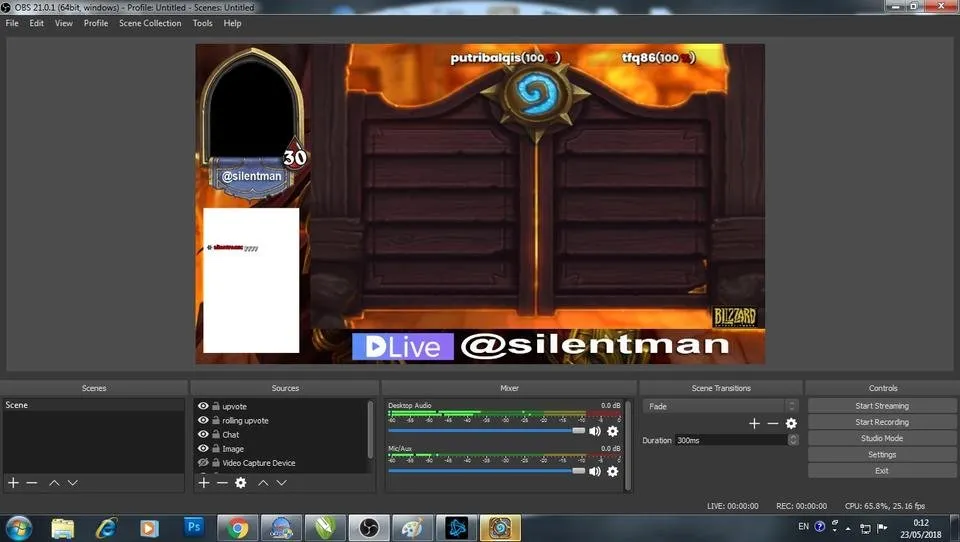
Task: Move source down in Sources panel
Action: point(282,483)
